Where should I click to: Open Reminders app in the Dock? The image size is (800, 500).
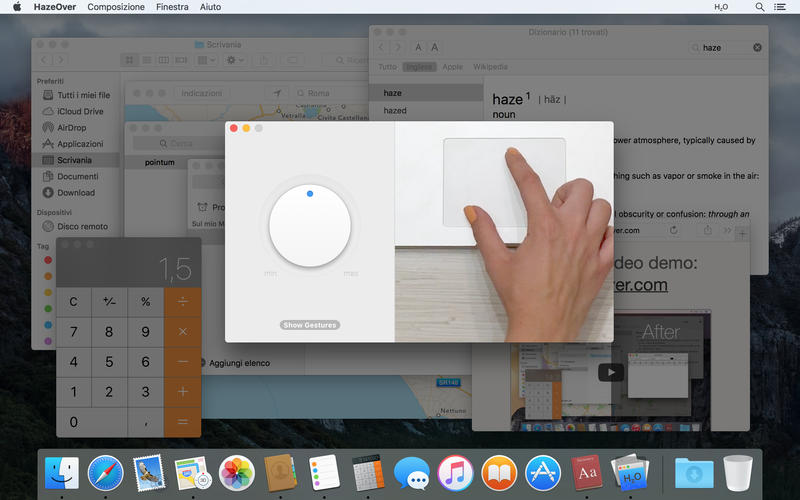324,473
